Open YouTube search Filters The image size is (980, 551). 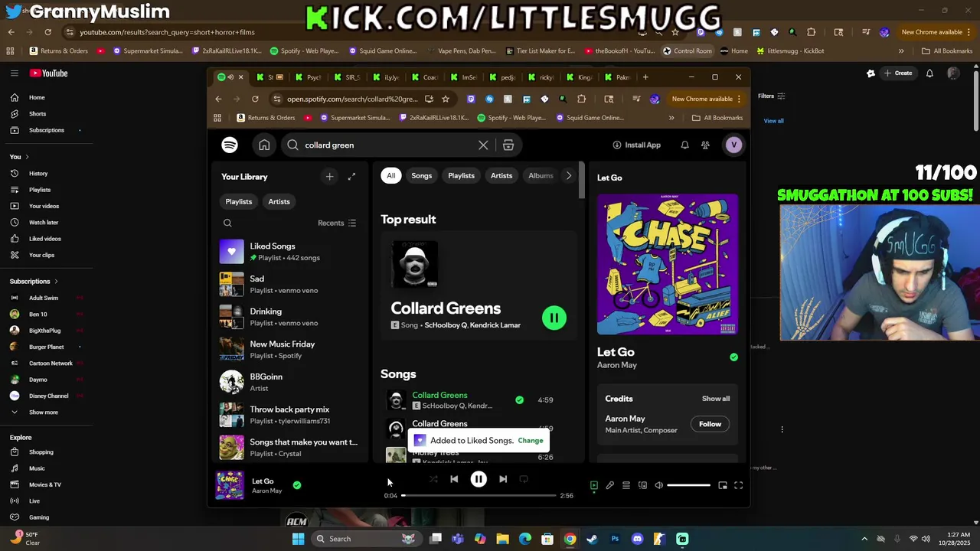coord(772,96)
